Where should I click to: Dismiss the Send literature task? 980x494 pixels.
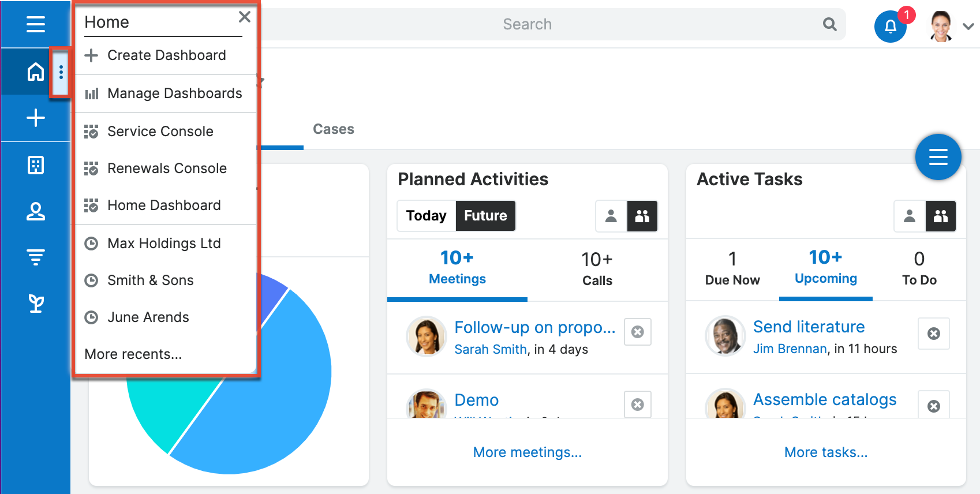coord(933,334)
